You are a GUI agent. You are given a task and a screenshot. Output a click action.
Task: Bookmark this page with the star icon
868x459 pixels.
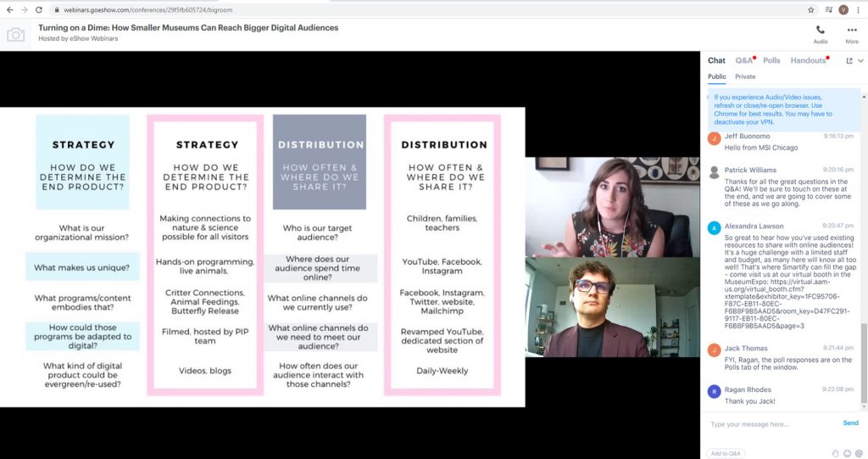811,9
